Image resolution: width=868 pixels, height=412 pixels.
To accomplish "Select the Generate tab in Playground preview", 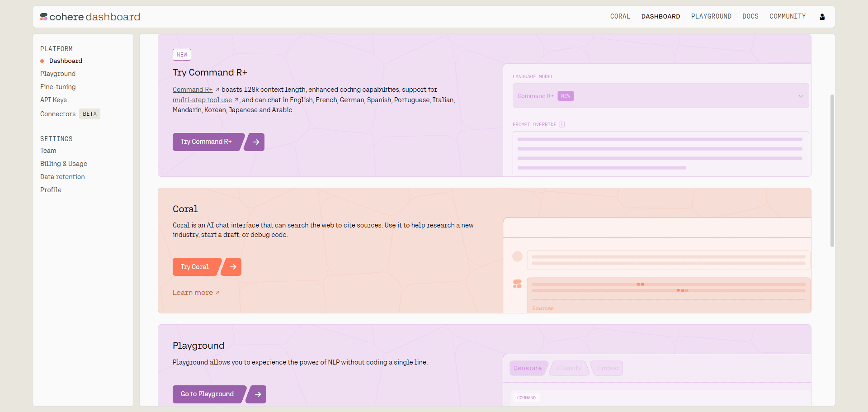I will pos(528,368).
